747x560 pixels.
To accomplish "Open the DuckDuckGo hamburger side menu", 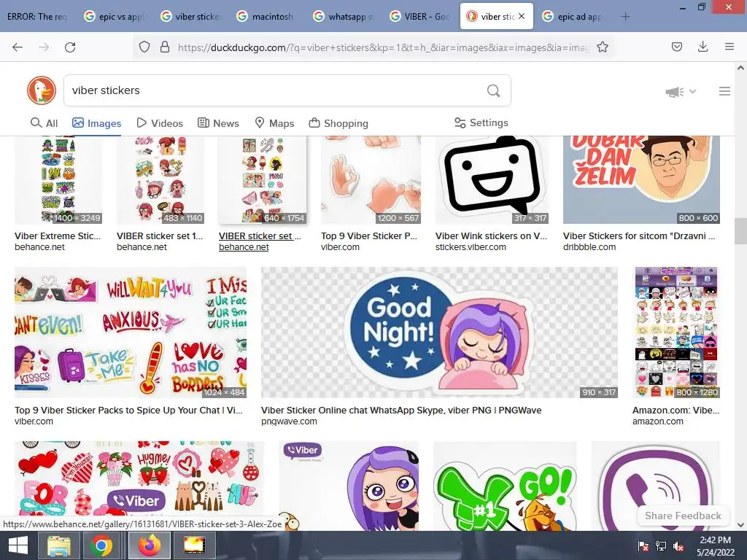I will click(724, 91).
